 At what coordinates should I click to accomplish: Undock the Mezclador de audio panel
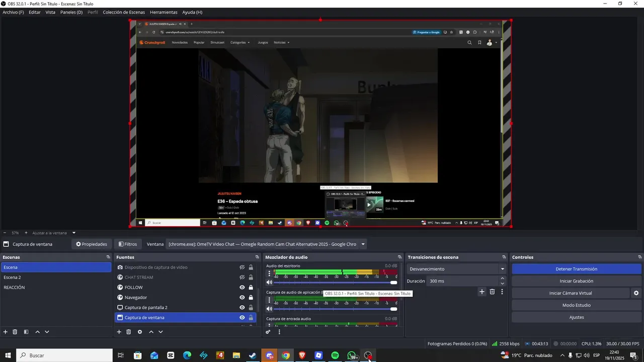click(400, 257)
